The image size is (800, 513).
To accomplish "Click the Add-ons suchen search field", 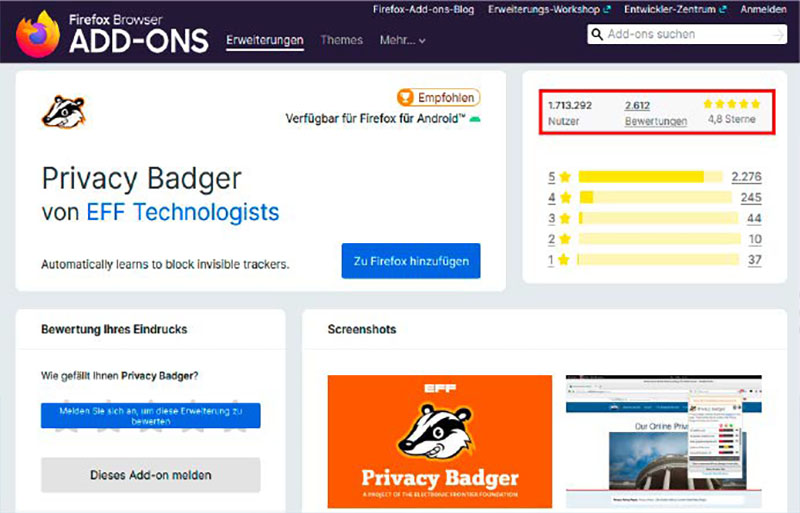I will coord(687,34).
